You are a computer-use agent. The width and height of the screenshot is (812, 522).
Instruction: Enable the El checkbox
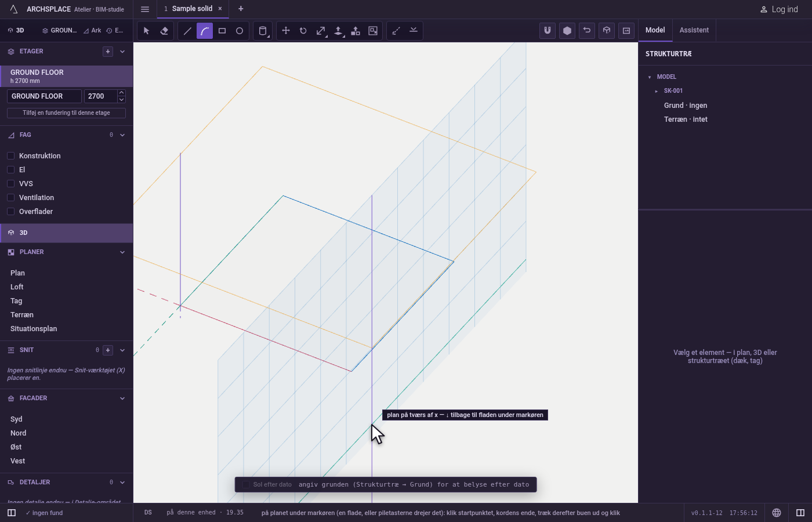[10, 169]
